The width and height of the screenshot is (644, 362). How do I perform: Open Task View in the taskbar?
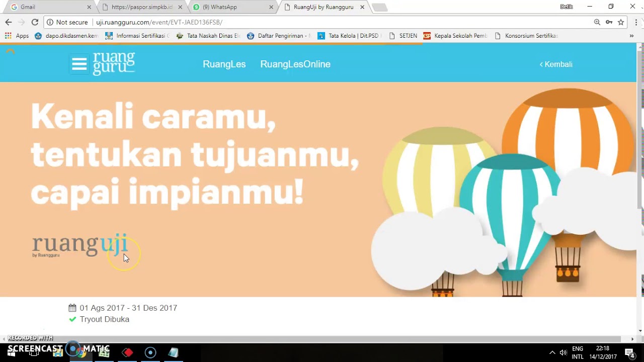(x=34, y=352)
